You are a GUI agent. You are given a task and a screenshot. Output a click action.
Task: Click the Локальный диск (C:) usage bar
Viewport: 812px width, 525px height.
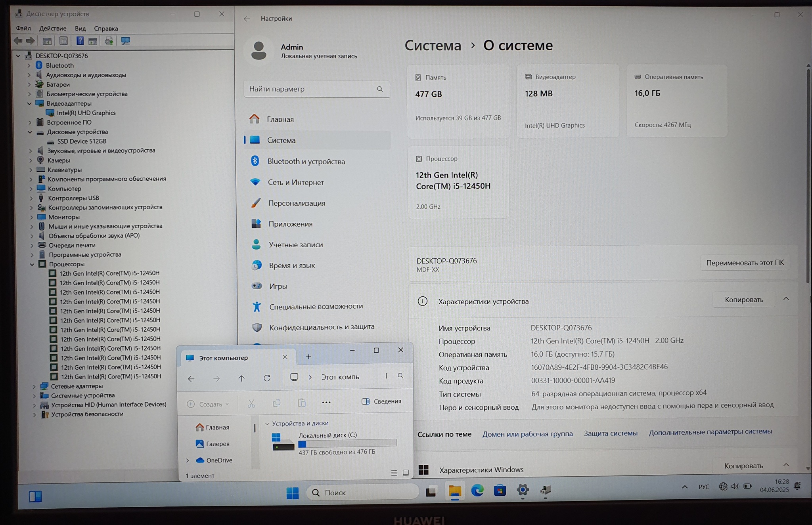347,443
